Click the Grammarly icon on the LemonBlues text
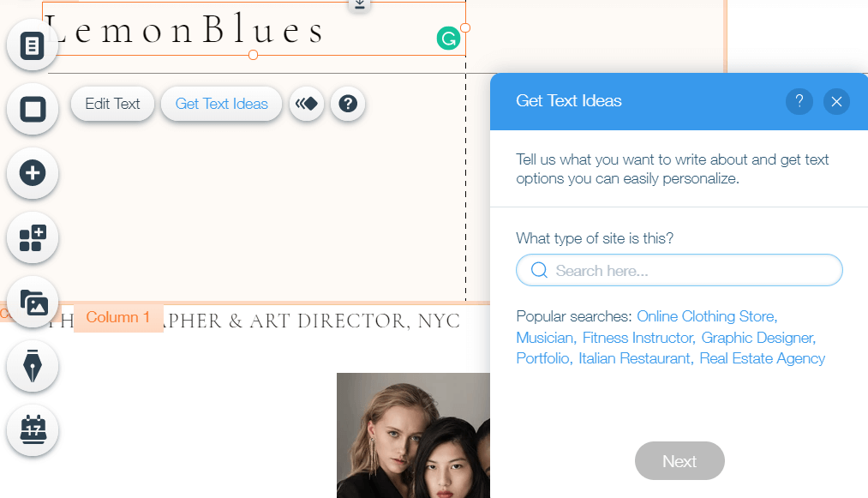This screenshot has width=868, height=498. (449, 38)
